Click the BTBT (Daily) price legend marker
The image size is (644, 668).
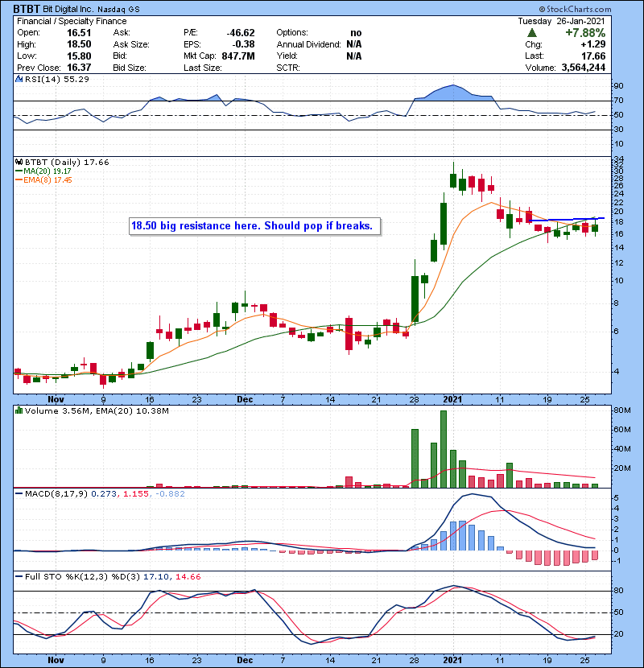[19, 162]
